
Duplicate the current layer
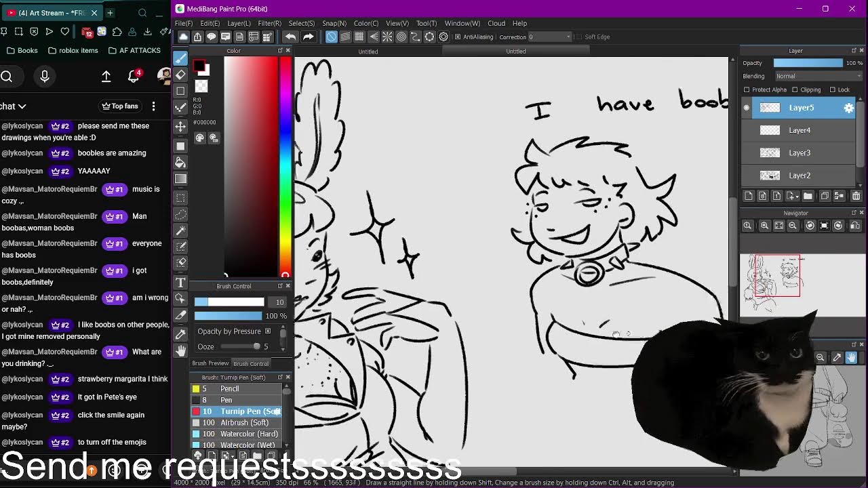[x=825, y=196]
